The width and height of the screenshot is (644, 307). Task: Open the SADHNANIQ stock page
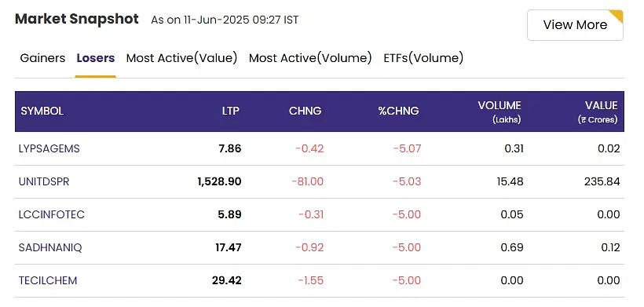tap(50, 247)
